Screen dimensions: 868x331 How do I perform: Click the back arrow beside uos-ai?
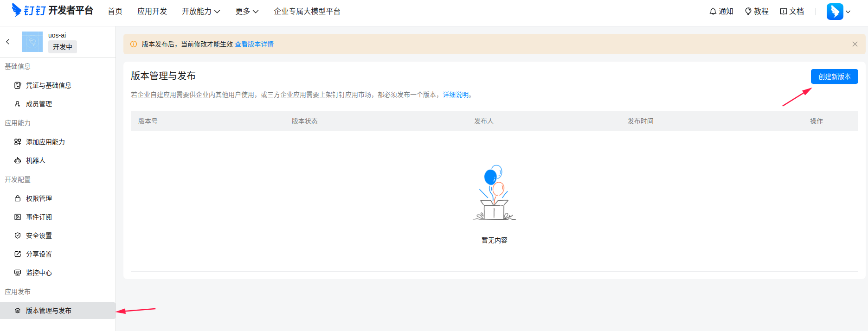[x=8, y=42]
